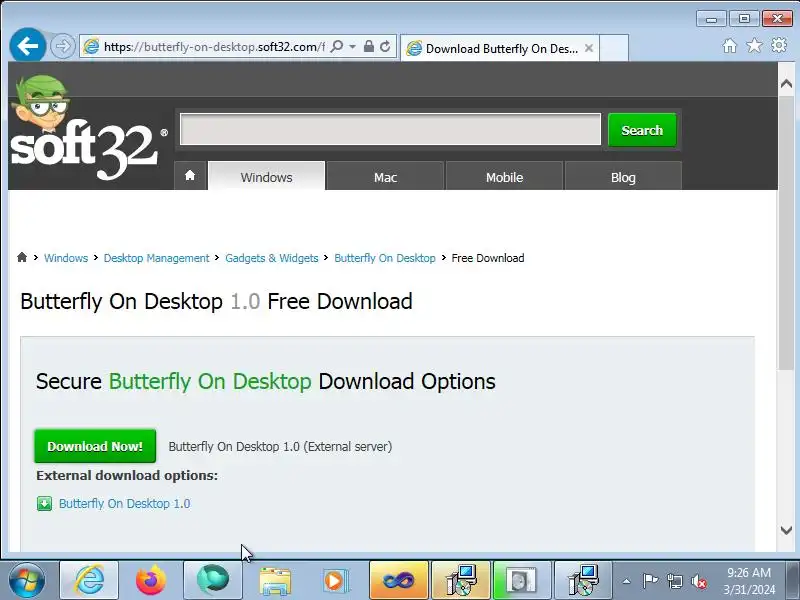
Task: Follow the Butterfly On Desktop breadcrumb link
Action: point(385,258)
